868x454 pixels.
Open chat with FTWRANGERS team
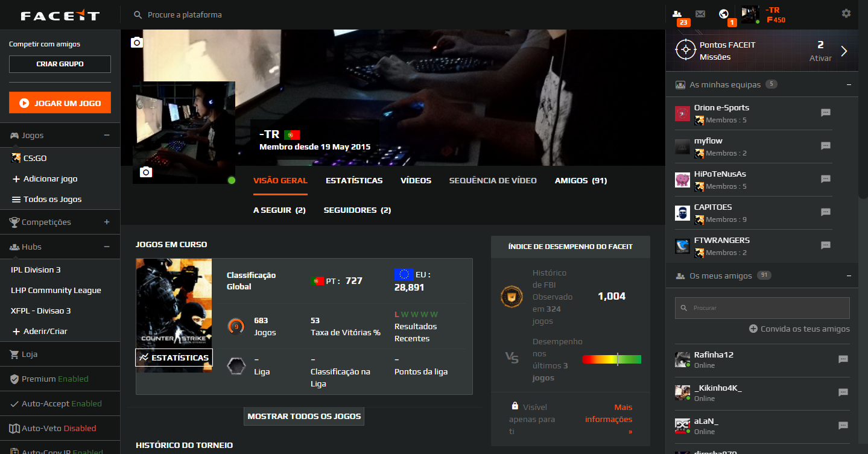(826, 245)
